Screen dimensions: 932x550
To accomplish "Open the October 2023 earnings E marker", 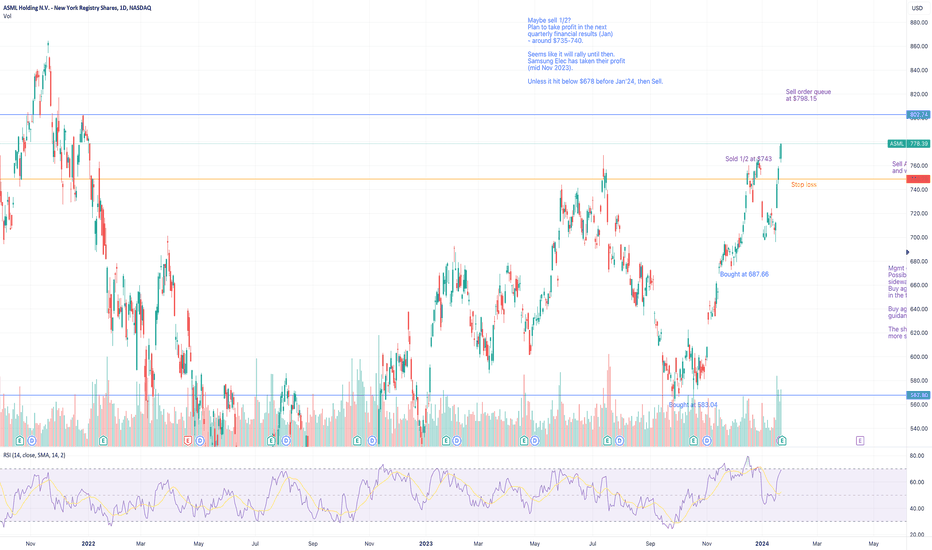I will coord(693,441).
